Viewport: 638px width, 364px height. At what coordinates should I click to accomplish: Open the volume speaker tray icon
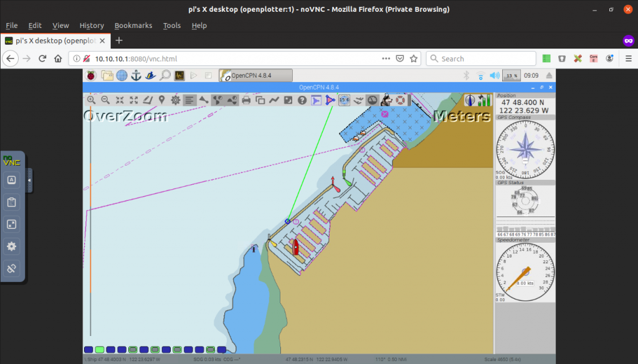(494, 75)
